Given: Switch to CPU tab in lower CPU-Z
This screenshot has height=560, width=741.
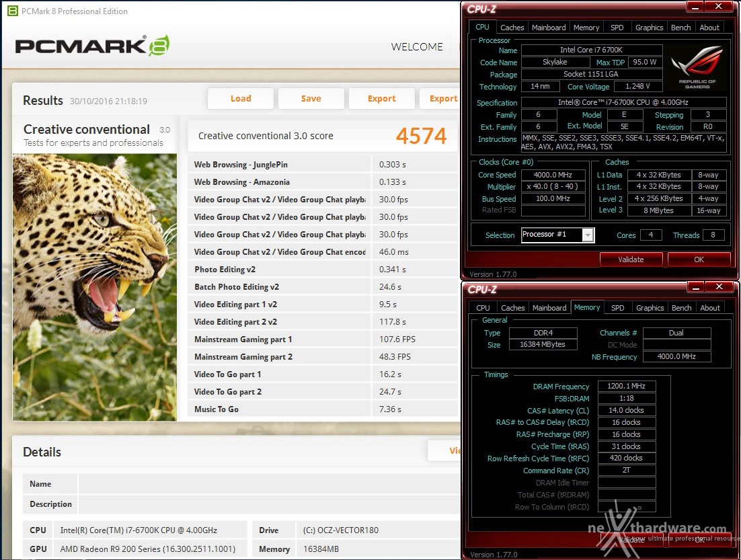Looking at the screenshot, I should (x=483, y=308).
